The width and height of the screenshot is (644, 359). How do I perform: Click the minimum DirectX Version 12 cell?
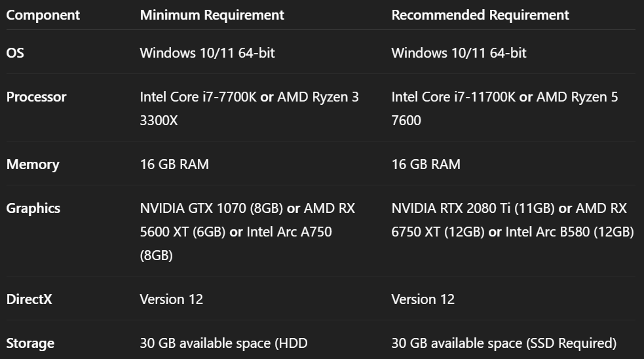pyautogui.click(x=171, y=299)
